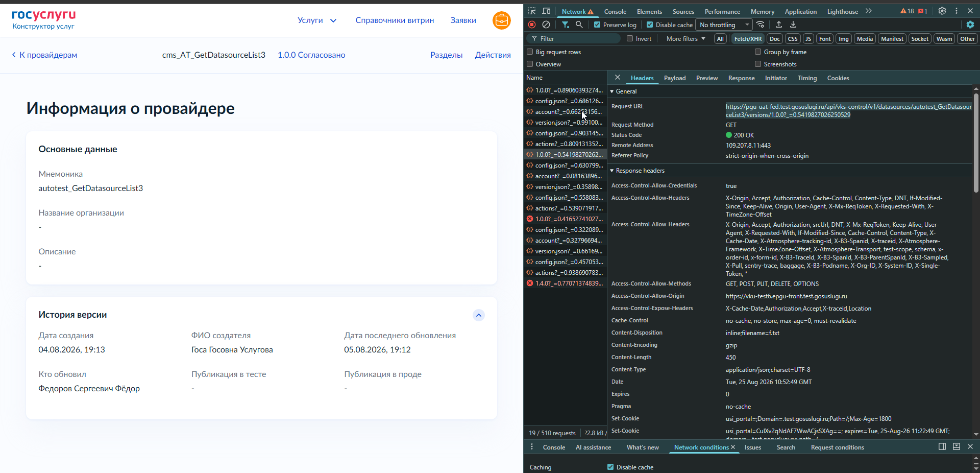Select request actions?_=0.809131352

pyautogui.click(x=565, y=144)
